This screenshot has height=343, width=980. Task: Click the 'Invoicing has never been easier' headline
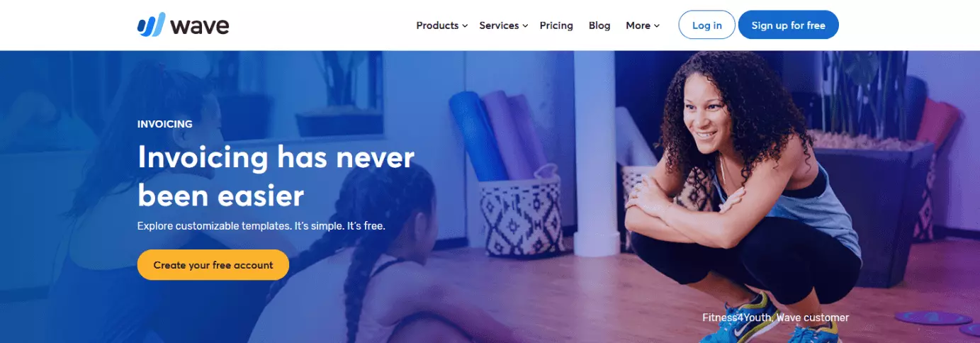pyautogui.click(x=276, y=176)
